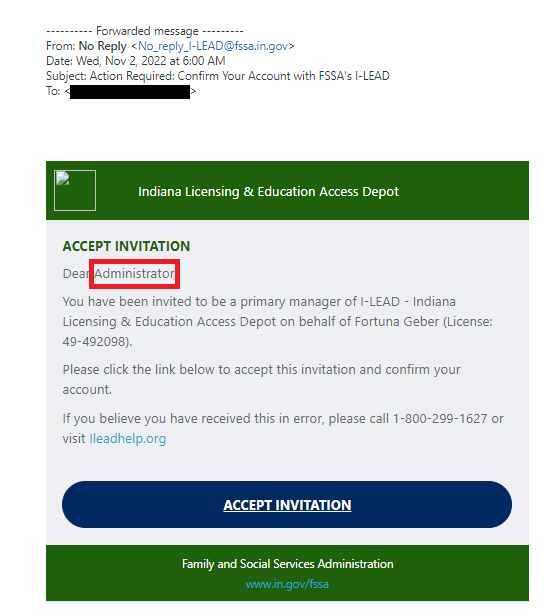Click the paragraph about confirming your account
This screenshot has height=615, width=554.
point(262,379)
